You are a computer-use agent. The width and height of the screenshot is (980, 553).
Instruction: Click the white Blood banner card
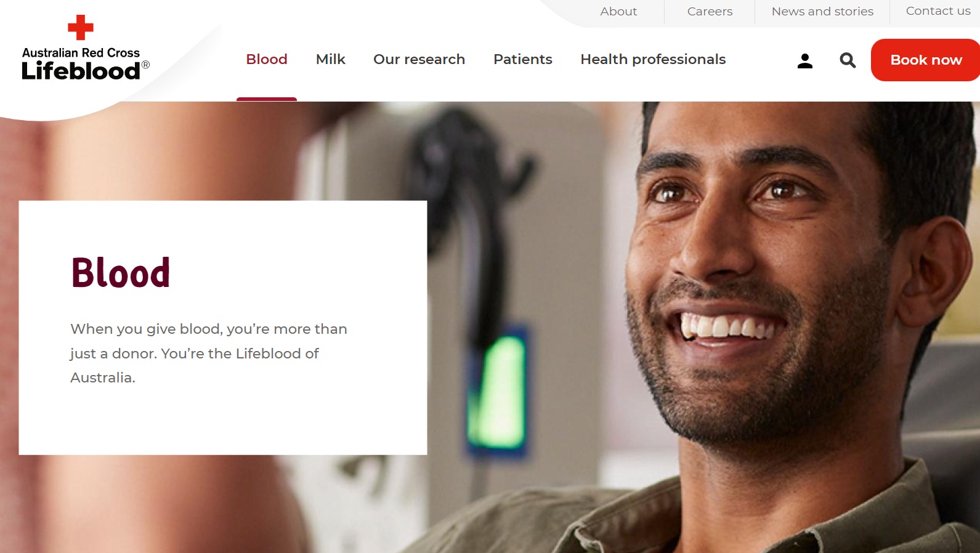pos(223,328)
